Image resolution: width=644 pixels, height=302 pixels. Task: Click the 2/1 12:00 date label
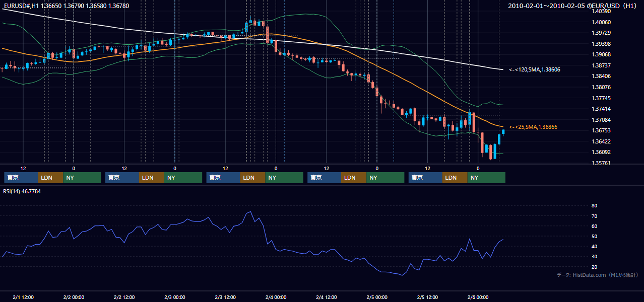(23, 297)
